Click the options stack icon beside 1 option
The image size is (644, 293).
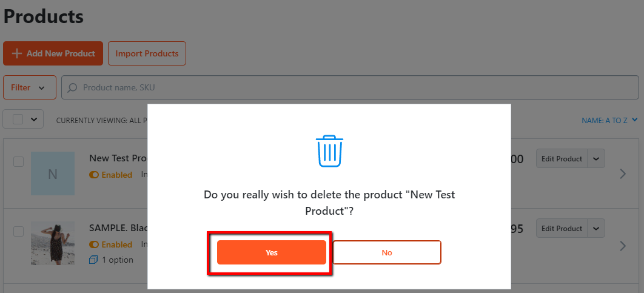pos(93,260)
